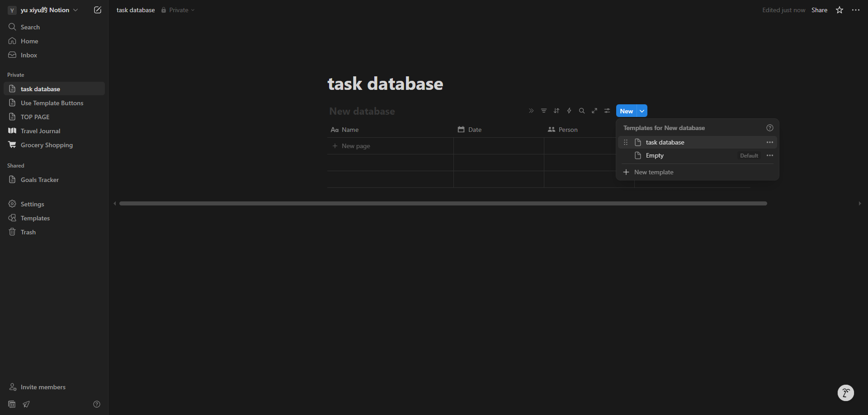This screenshot has height=415, width=868.
Task: Click the scrollbar right arrow
Action: pyautogui.click(x=860, y=204)
